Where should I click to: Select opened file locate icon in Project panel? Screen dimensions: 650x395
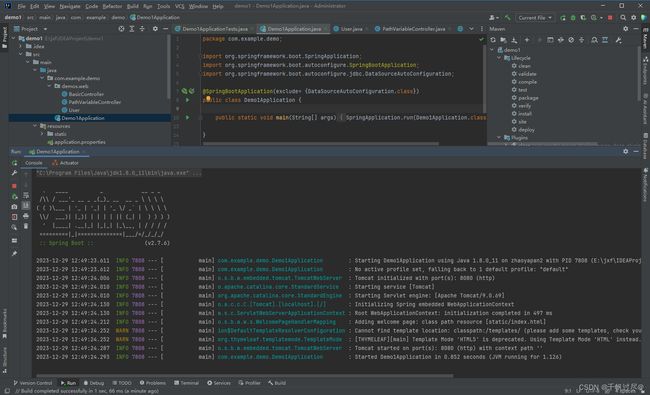point(121,29)
